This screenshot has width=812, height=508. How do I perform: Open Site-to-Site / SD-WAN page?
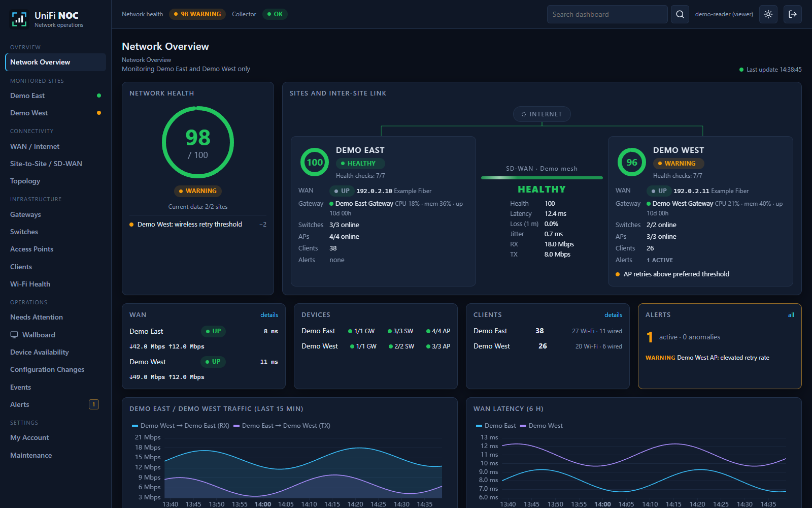pyautogui.click(x=56, y=164)
